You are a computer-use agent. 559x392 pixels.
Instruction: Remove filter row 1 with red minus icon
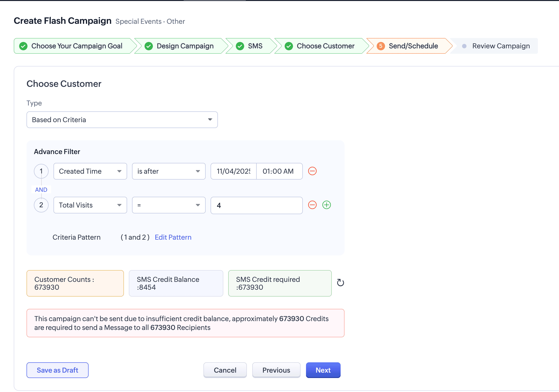coord(312,171)
